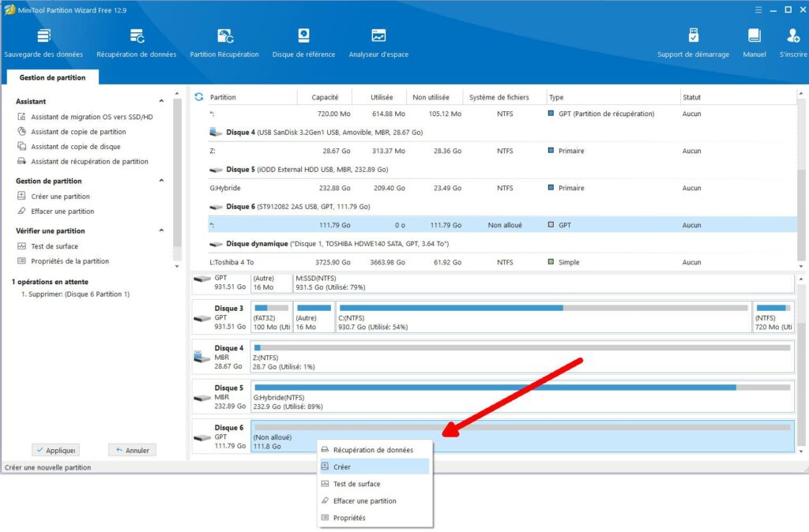Select the G:Hybride partition row
Image resolution: width=809 pixels, height=532 pixels.
point(502,188)
